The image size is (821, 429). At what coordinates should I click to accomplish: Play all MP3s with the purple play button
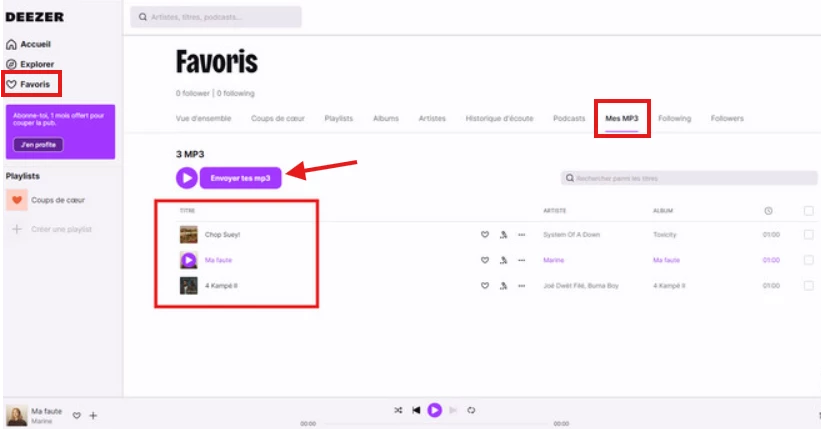[186, 178]
